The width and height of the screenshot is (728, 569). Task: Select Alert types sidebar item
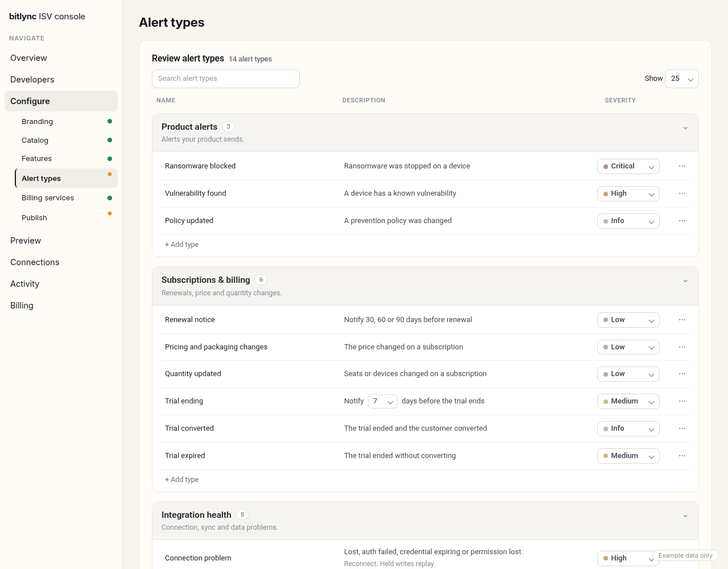point(66,178)
